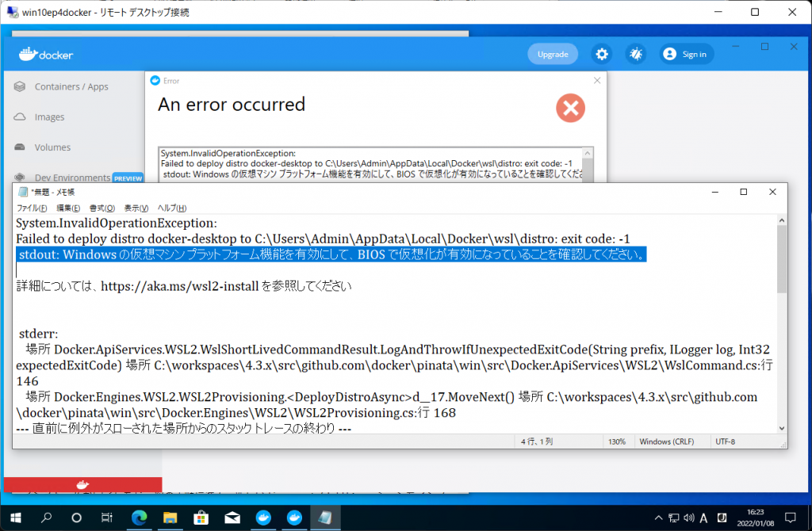The image size is (812, 531).
Task: Click 'An error occurred' heading in Docker dialog
Action: click(232, 105)
